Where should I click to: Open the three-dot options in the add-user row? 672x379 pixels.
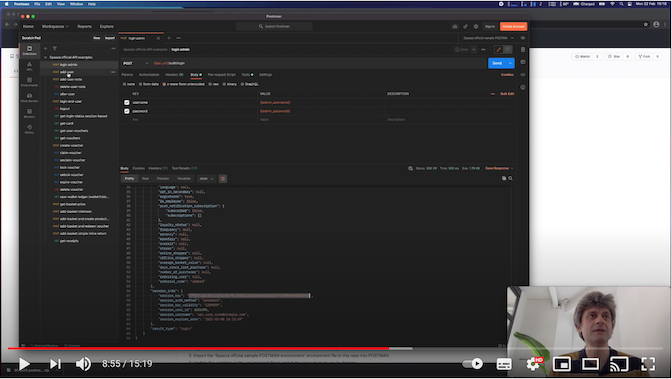tap(113, 72)
